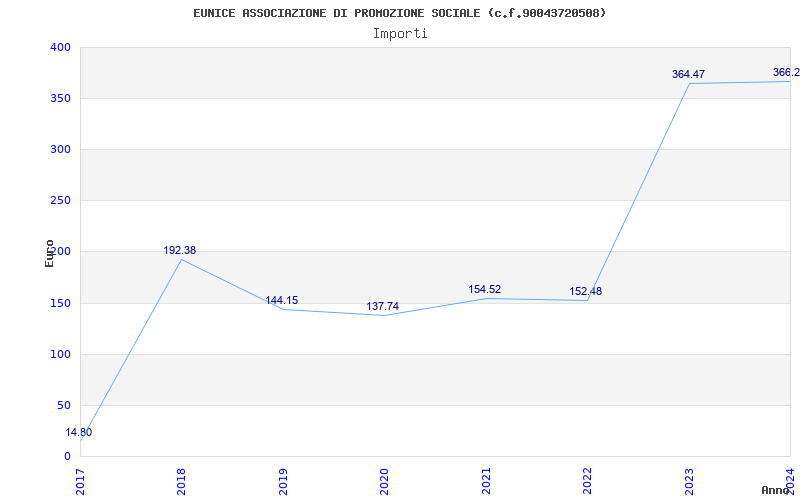Click the 14.80 data label
This screenshot has width=800, height=500.
click(79, 433)
